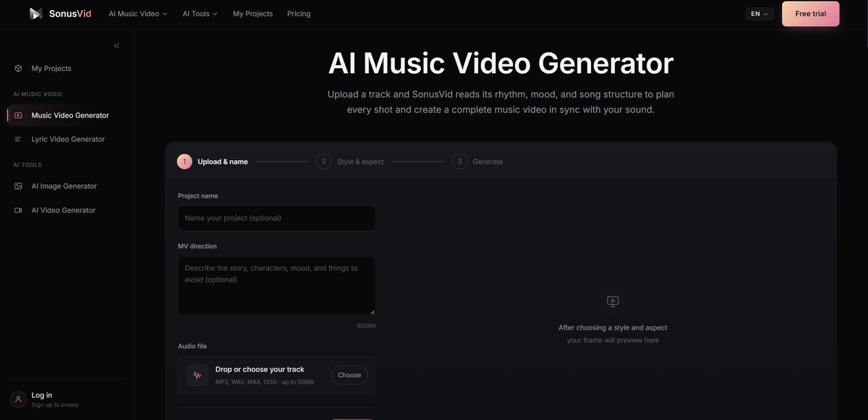The width and height of the screenshot is (868, 420).
Task: Click the AI Image Generator picture icon
Action: pos(18,186)
